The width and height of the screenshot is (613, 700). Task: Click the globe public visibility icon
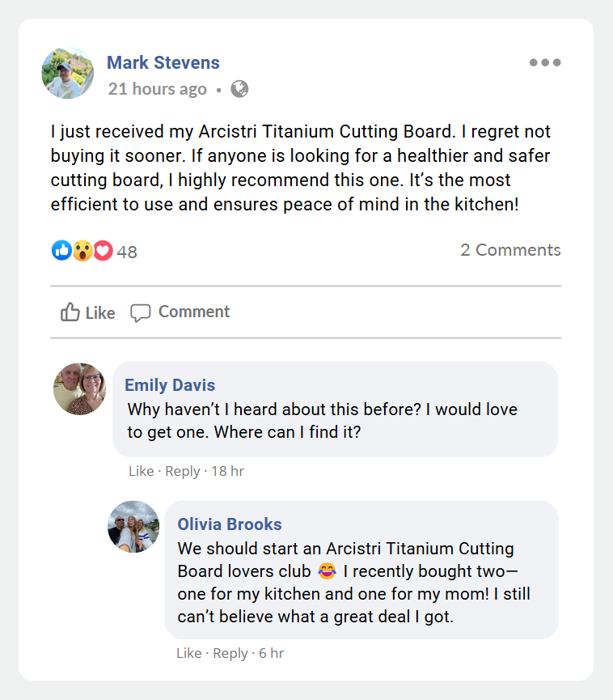(239, 89)
